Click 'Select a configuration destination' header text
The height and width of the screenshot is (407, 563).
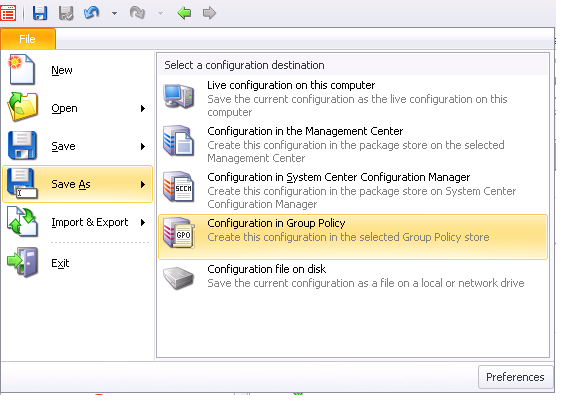pos(244,65)
